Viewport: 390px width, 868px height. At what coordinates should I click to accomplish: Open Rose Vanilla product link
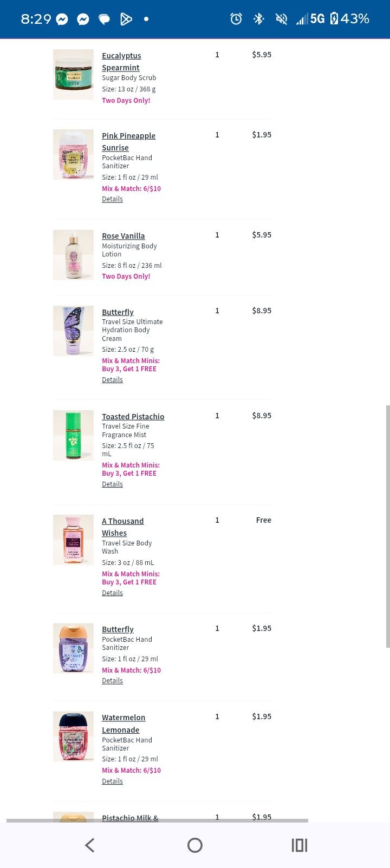point(123,236)
